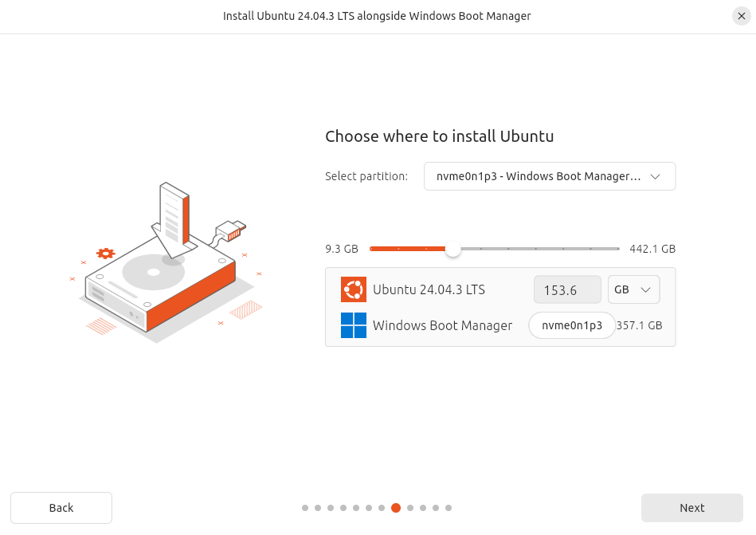Select the Ubuntu 24.04.3 LTS row
Image resolution: width=756 pixels, height=535 pixels.
[x=430, y=289]
